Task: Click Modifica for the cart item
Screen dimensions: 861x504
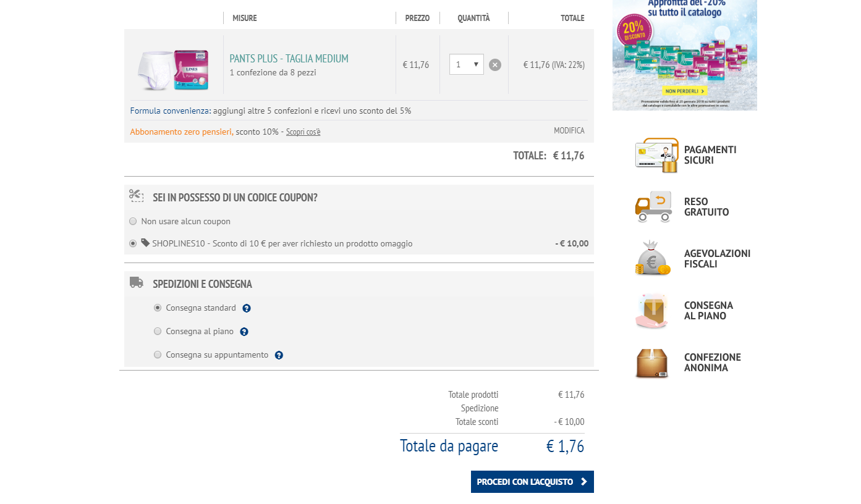Action: 569,131
